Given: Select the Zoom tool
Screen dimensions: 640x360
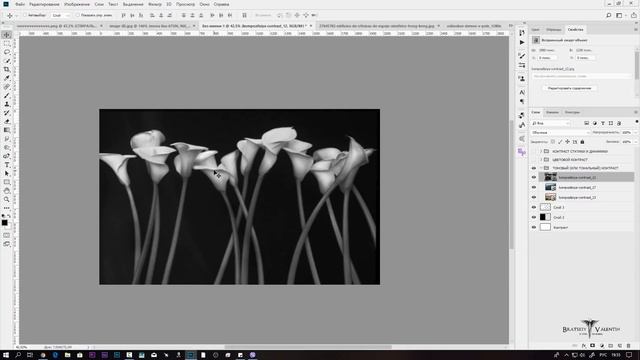Looking at the screenshot, I should 7,199.
